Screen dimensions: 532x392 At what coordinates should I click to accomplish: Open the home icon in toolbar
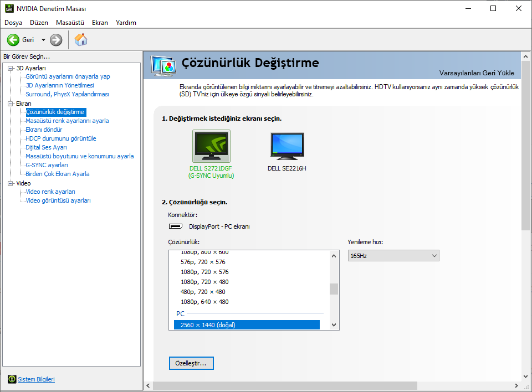[81, 40]
